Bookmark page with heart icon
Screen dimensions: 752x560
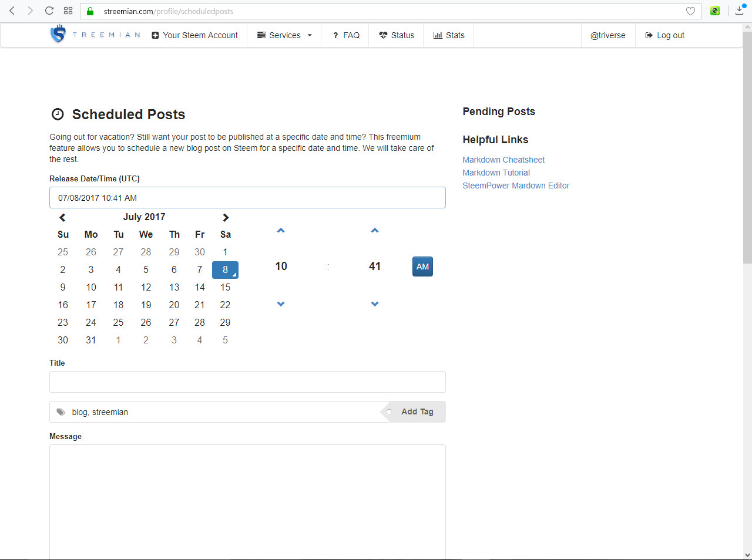pos(690,11)
